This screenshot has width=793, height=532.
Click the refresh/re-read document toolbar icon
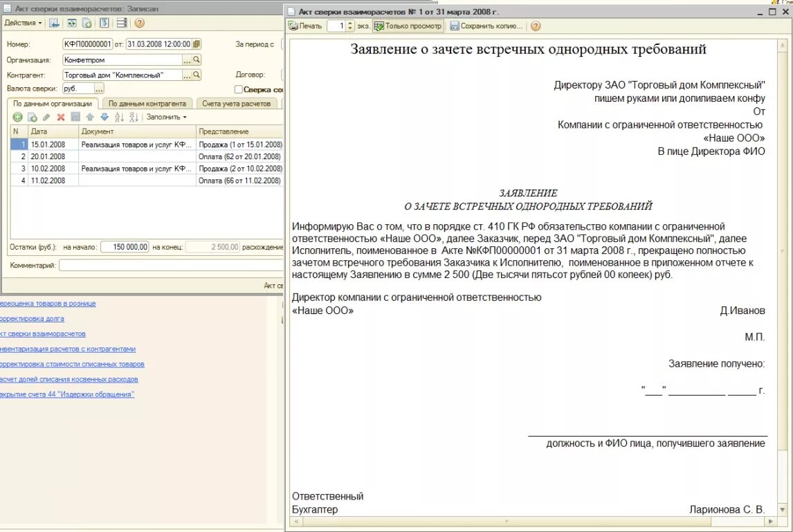(72, 23)
